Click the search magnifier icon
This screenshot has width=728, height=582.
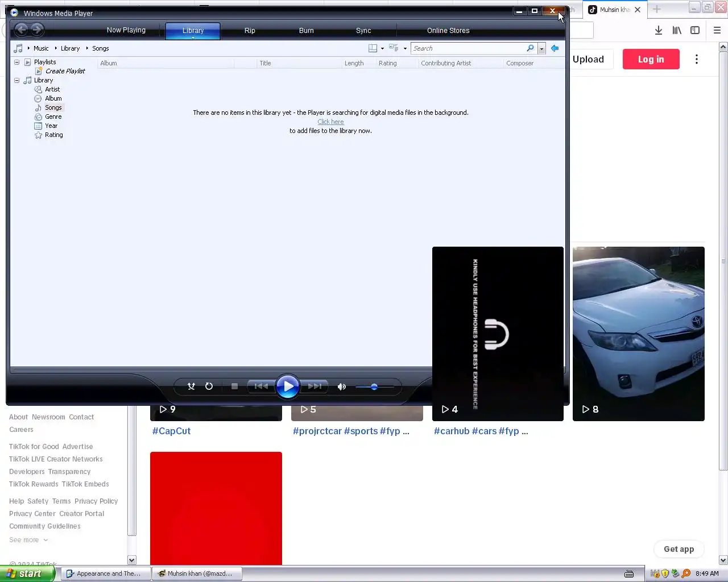click(x=530, y=48)
